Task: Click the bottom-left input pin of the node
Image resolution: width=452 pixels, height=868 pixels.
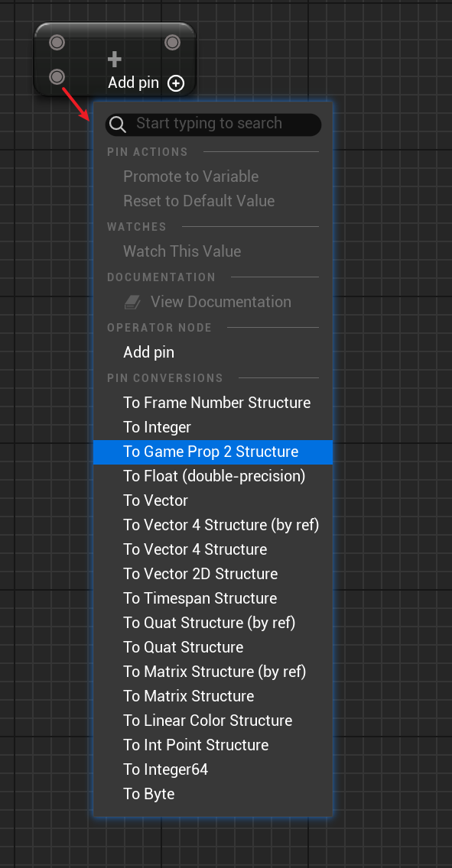Action: pos(57,76)
